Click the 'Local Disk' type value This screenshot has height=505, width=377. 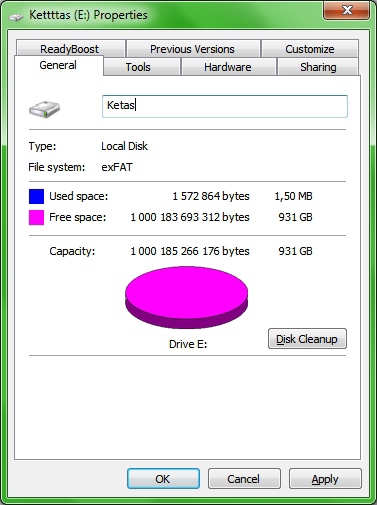coord(124,146)
